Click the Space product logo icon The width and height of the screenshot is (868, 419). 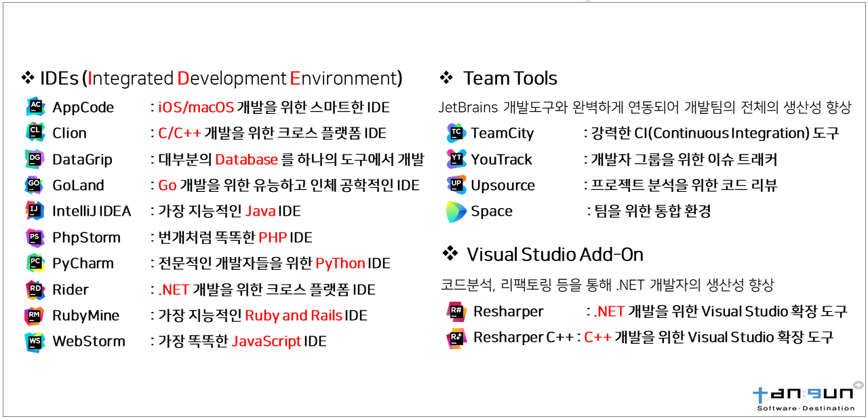point(456,212)
